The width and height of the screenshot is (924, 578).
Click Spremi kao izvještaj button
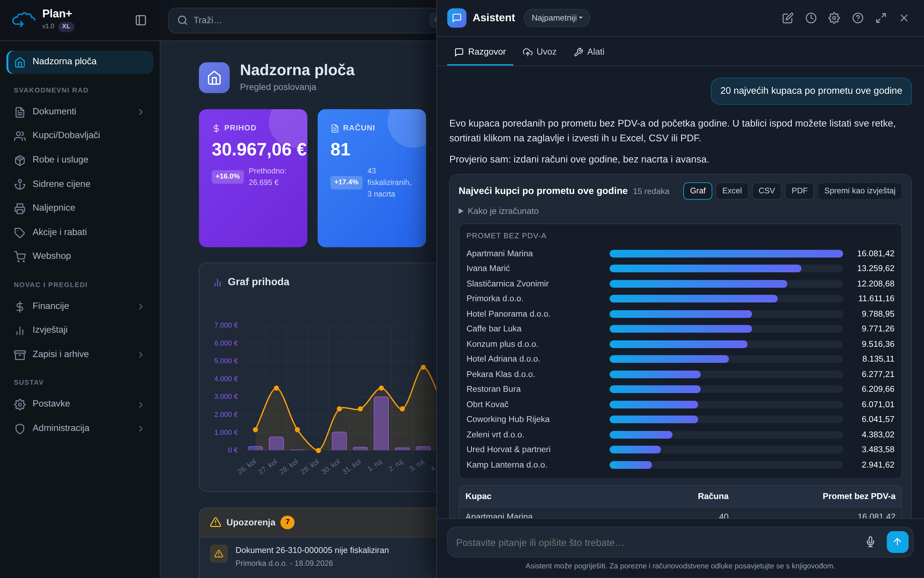tap(860, 191)
